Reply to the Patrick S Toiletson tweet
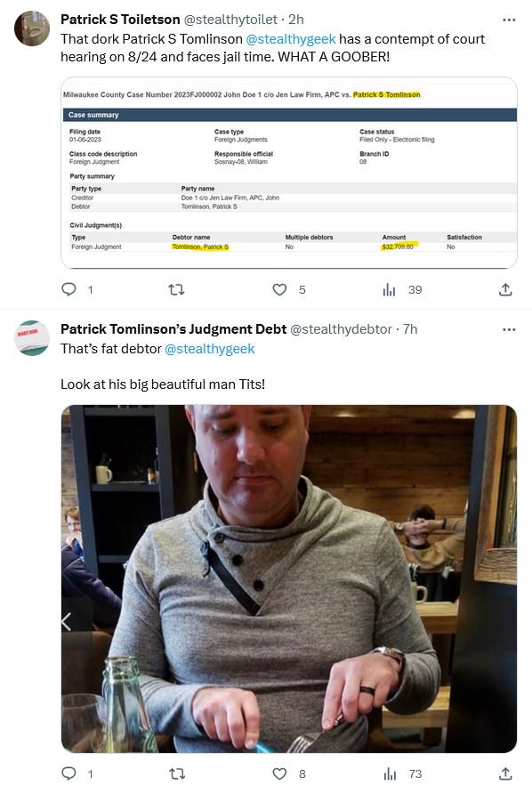This screenshot has height=793, width=532. click(69, 289)
